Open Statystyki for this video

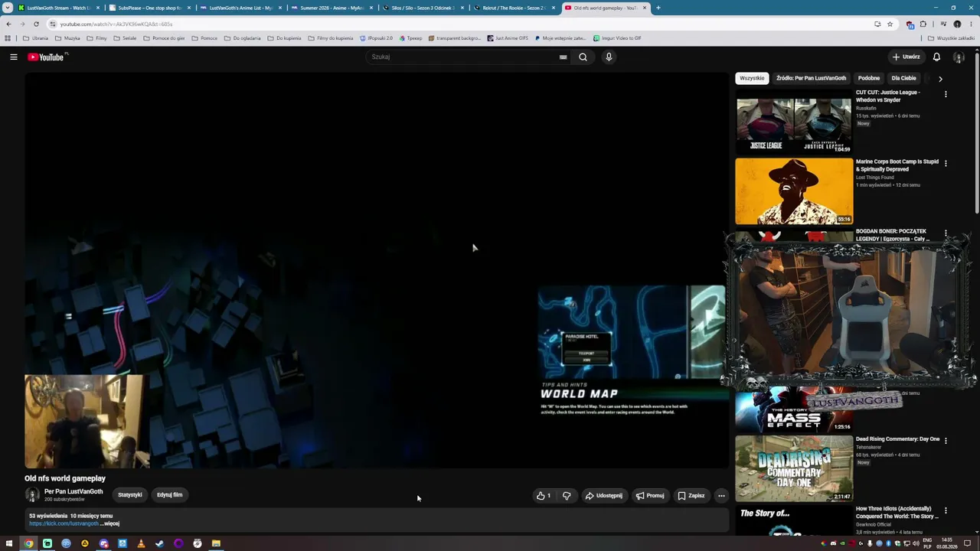[130, 495]
